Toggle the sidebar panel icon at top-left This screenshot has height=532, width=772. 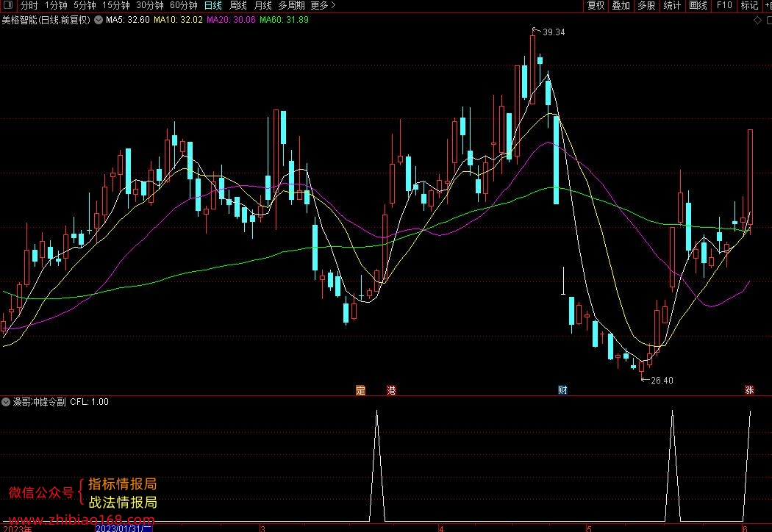(8, 5)
